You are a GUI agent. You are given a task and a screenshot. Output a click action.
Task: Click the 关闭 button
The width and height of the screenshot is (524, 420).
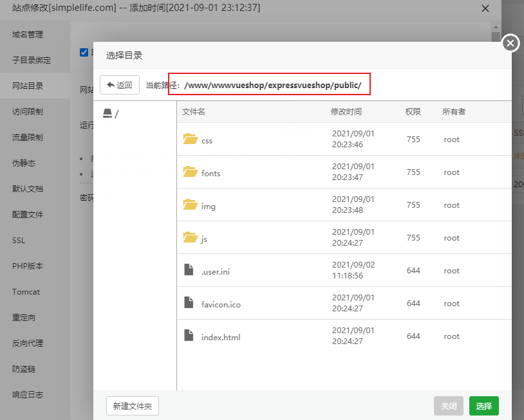tap(449, 406)
